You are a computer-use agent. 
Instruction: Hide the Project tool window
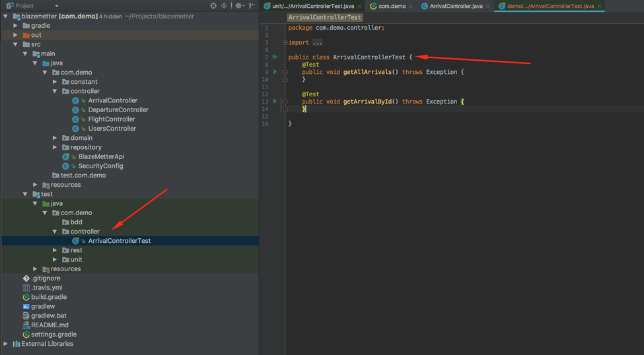click(252, 5)
